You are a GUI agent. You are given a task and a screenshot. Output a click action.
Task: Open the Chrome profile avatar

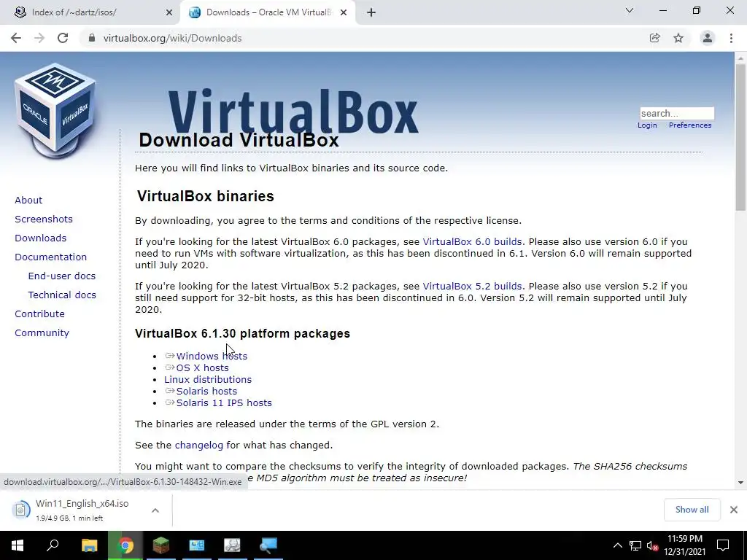(708, 38)
